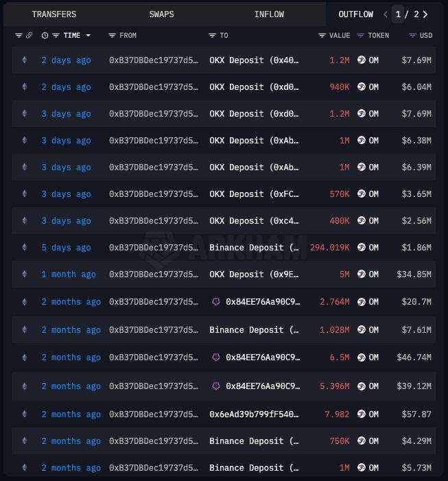Open the filter icon beside FROM
The height and width of the screenshot is (481, 448).
(112, 36)
